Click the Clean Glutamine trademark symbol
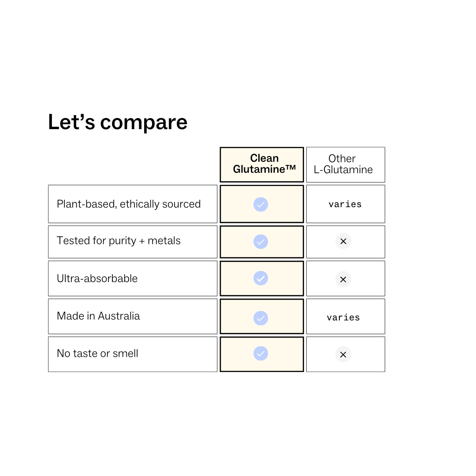This screenshot has height=476, width=476. coord(290,167)
